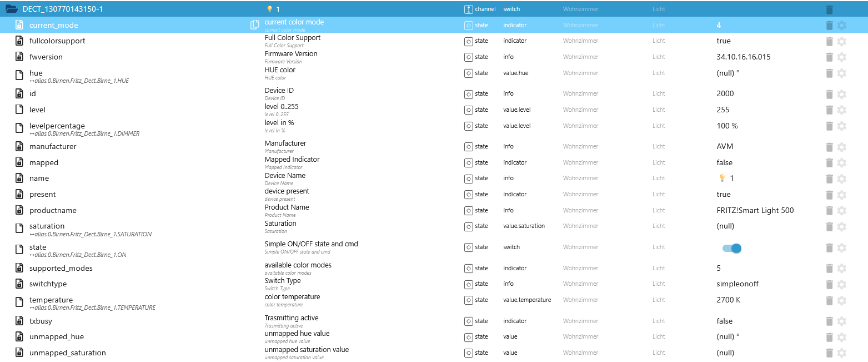Click the role value.temperature cell
The image size is (868, 362).
click(527, 300)
